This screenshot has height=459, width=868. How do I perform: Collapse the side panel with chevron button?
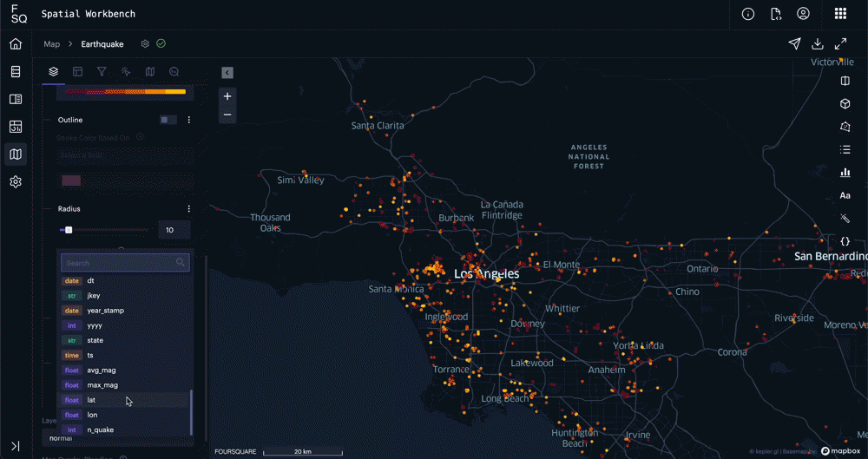tap(227, 73)
